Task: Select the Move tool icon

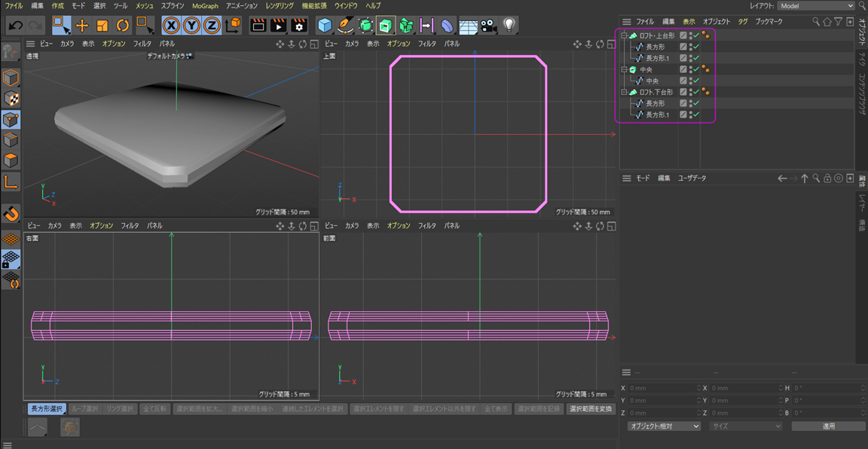Action: 82,26
